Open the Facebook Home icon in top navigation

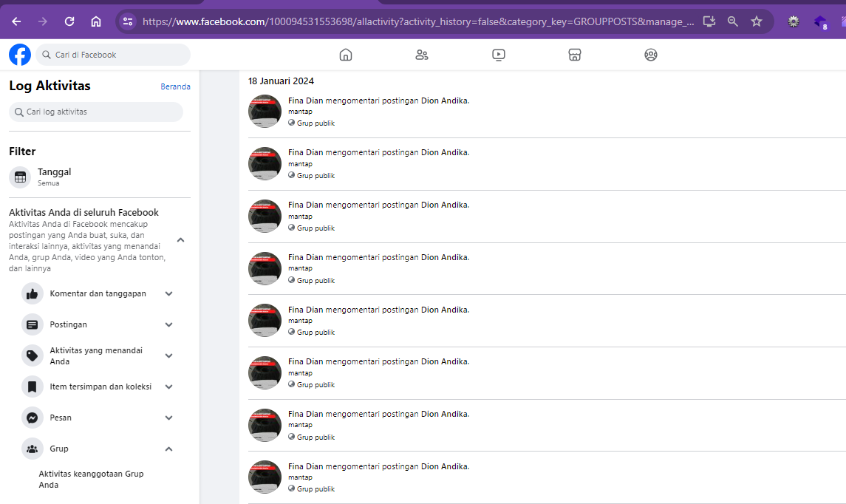(x=346, y=55)
